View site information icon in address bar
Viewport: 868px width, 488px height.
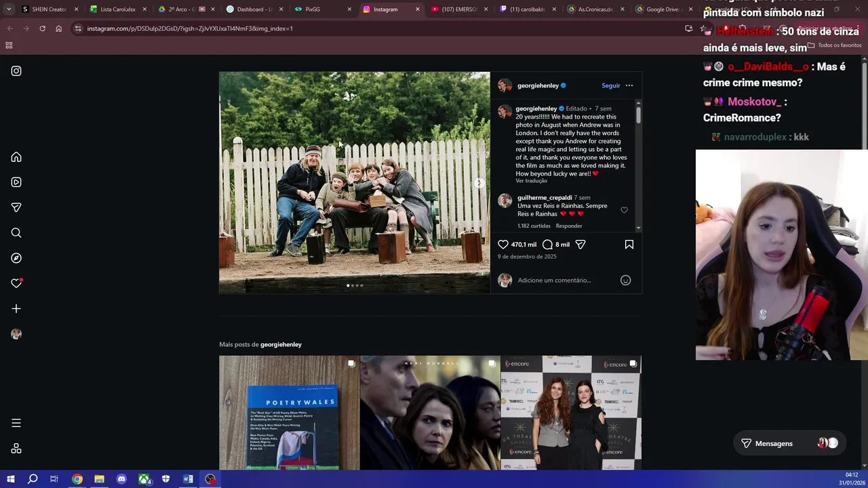[78, 28]
